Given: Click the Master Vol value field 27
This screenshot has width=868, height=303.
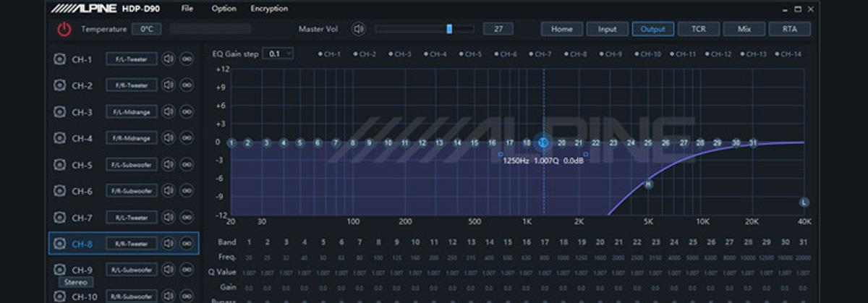Looking at the screenshot, I should pyautogui.click(x=498, y=29).
